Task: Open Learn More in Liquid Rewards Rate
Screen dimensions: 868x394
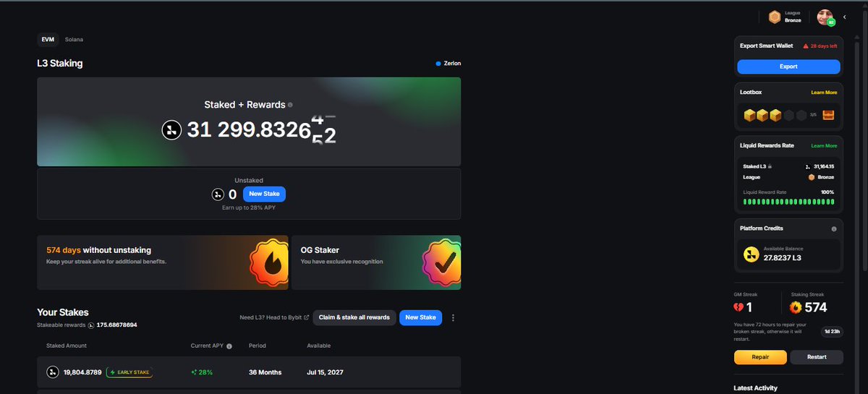Action: [824, 145]
